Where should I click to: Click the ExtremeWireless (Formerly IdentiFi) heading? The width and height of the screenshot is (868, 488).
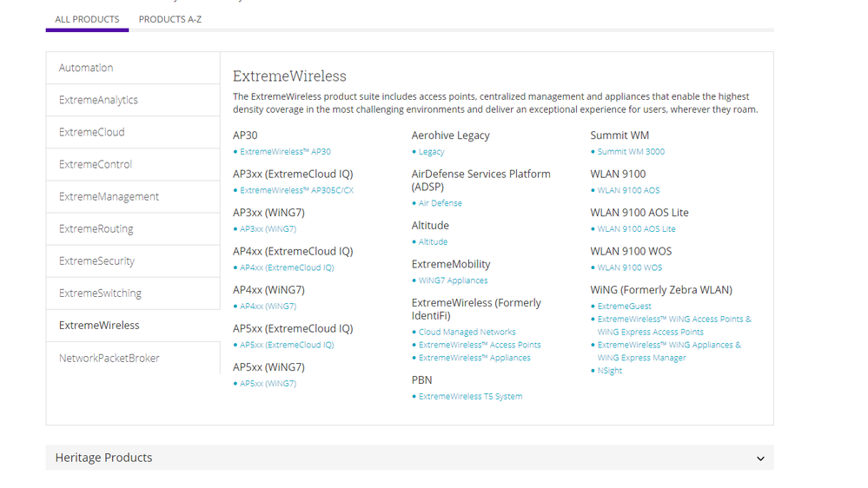click(476, 309)
